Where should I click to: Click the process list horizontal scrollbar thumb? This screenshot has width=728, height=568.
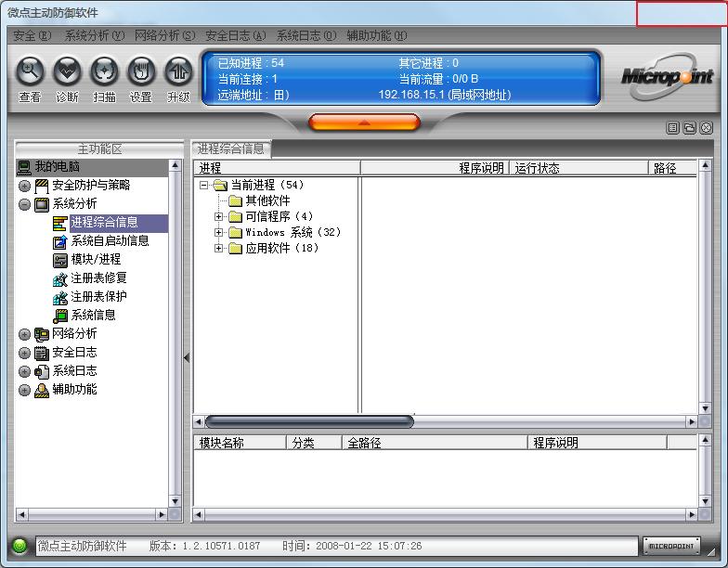tap(309, 421)
